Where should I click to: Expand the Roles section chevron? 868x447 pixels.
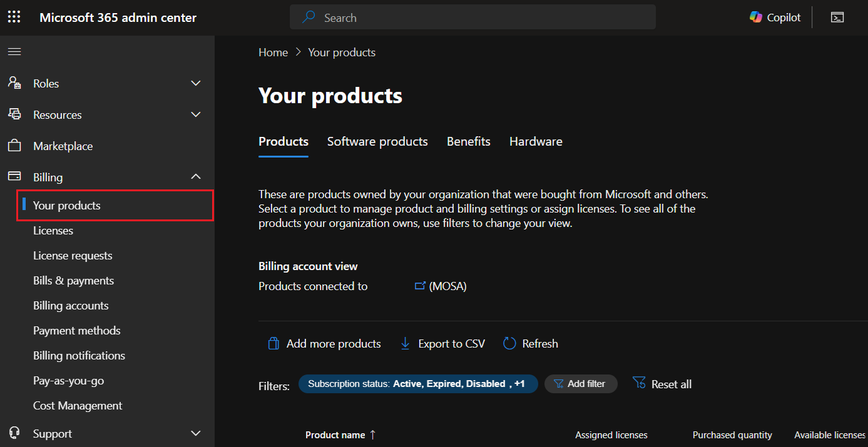click(x=196, y=83)
